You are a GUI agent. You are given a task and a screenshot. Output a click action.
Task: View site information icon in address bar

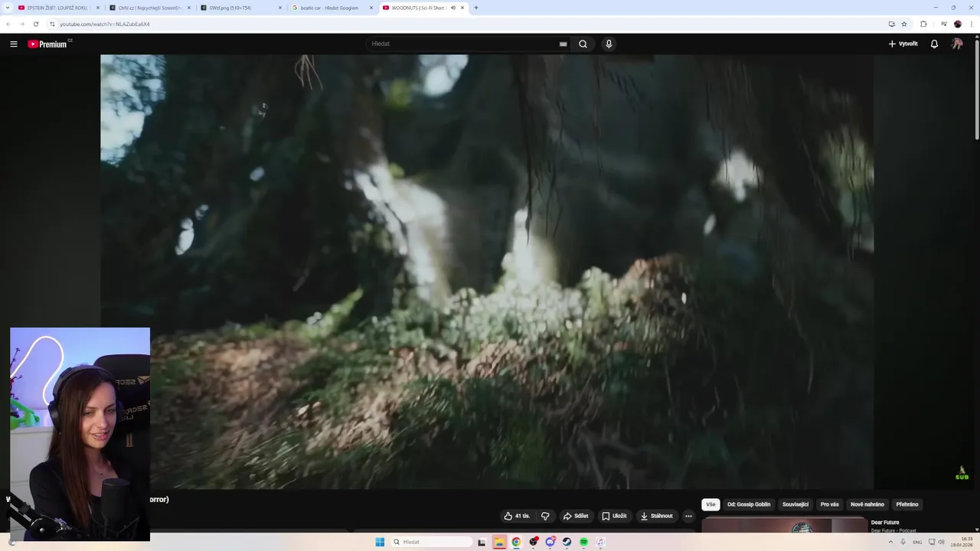coord(52,24)
